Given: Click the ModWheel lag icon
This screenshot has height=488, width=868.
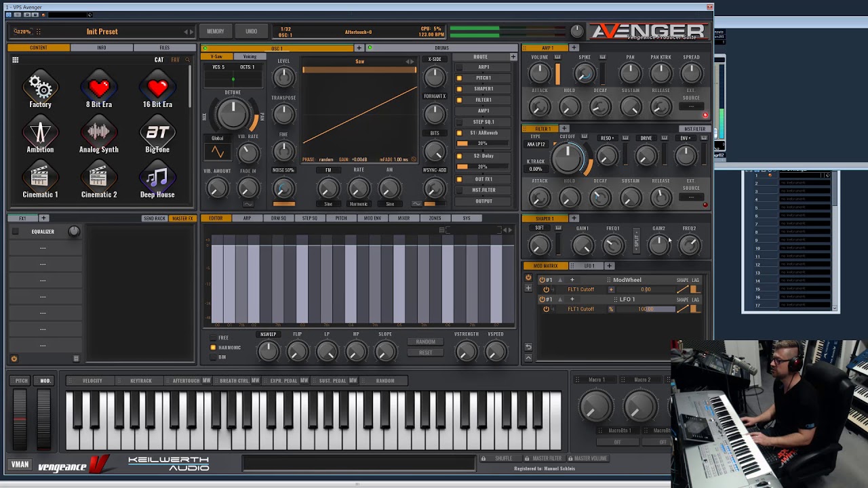Looking at the screenshot, I should pyautogui.click(x=694, y=289).
